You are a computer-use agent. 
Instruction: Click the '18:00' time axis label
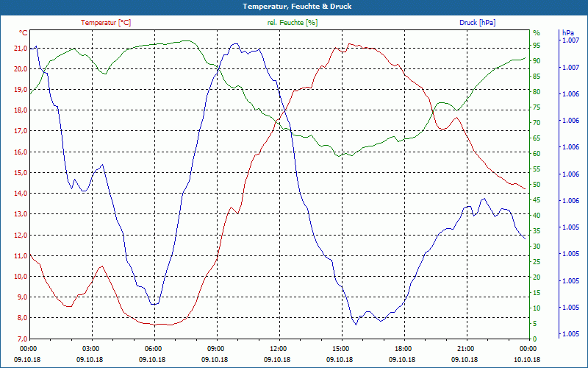coord(403,348)
